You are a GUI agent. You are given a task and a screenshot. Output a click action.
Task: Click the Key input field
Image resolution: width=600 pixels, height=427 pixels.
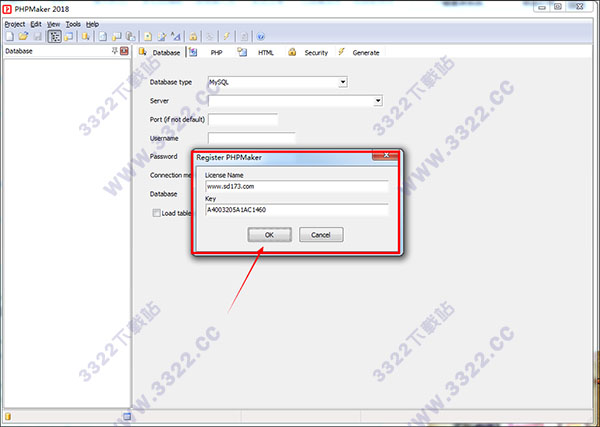click(297, 210)
